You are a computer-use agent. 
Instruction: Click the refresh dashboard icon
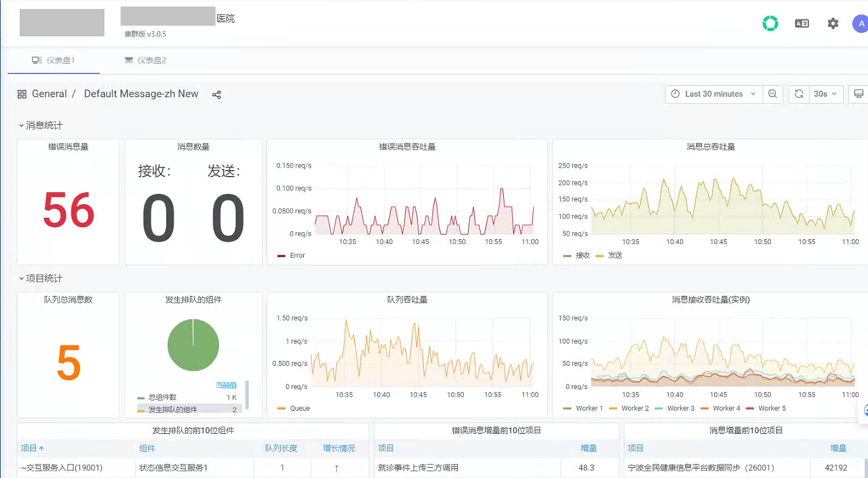(x=798, y=94)
